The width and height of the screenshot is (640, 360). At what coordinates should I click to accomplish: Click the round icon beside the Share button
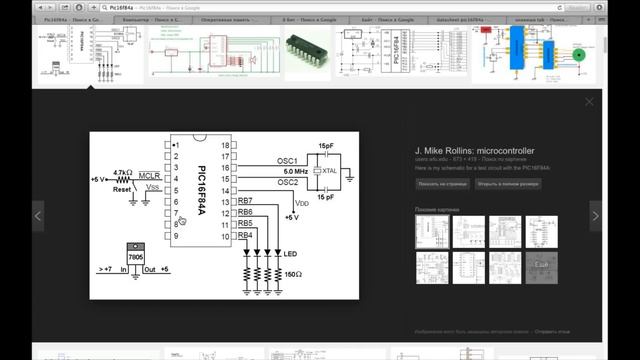79,8
